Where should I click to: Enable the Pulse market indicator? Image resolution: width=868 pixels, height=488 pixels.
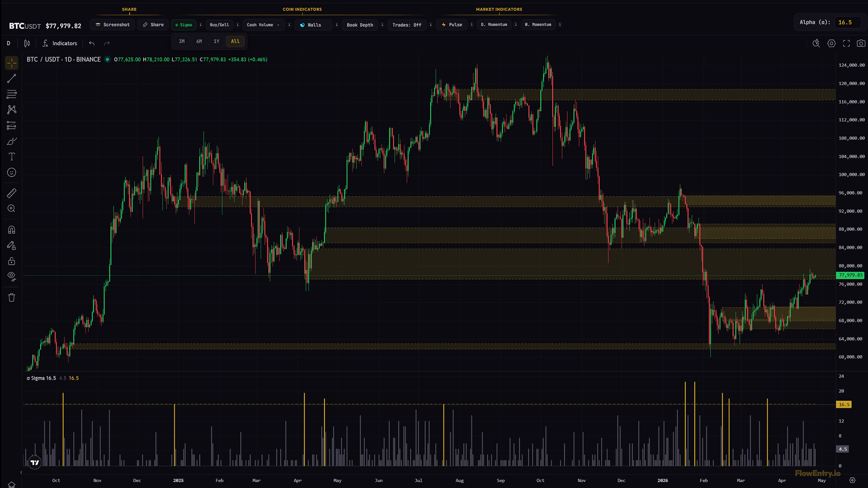[452, 25]
